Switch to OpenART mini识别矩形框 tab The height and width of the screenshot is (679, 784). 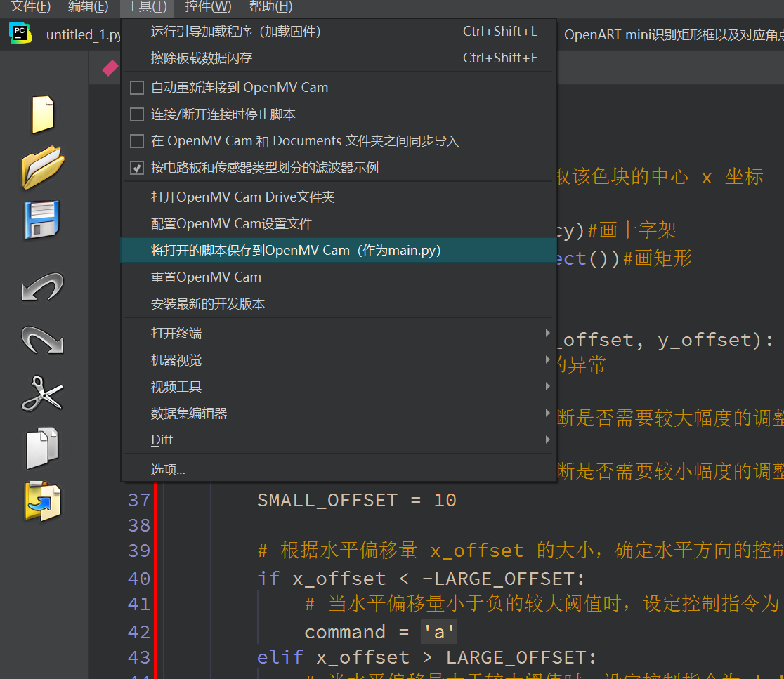pos(674,34)
